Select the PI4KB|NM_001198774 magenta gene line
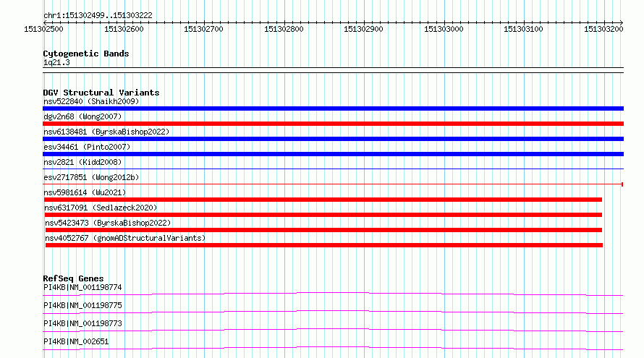 point(333,294)
